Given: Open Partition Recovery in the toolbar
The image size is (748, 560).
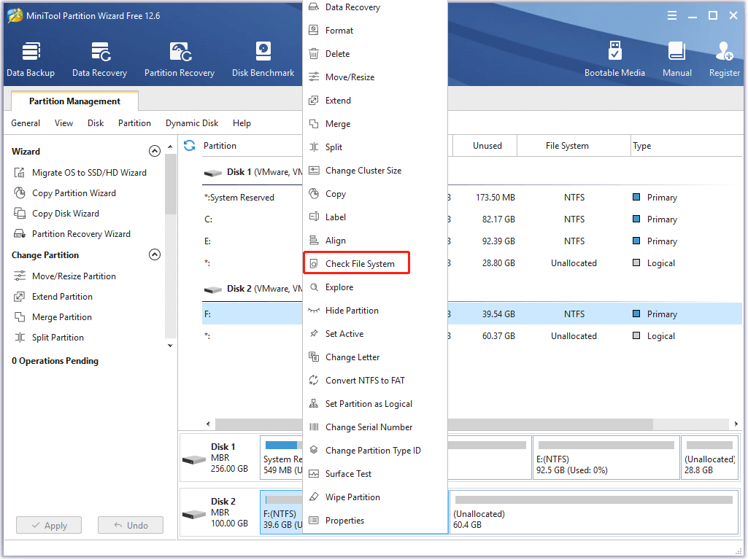Looking at the screenshot, I should click(180, 59).
